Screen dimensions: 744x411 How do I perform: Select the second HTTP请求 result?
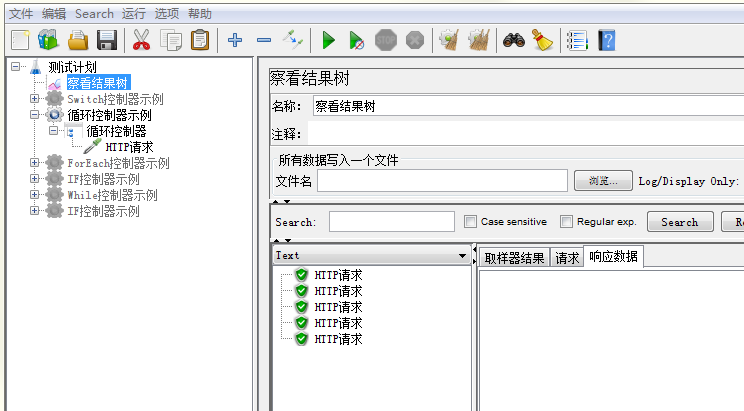click(x=338, y=291)
